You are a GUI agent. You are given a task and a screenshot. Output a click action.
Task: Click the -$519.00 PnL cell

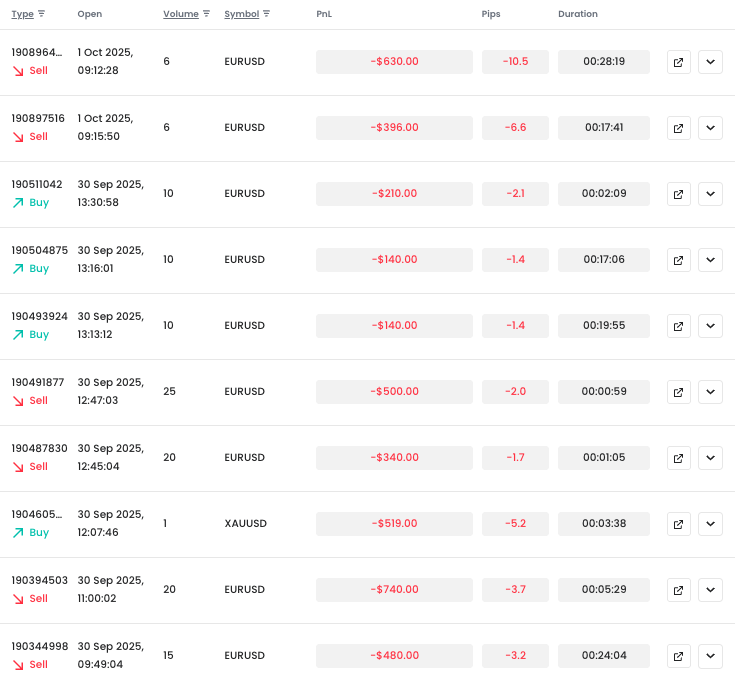pos(394,524)
